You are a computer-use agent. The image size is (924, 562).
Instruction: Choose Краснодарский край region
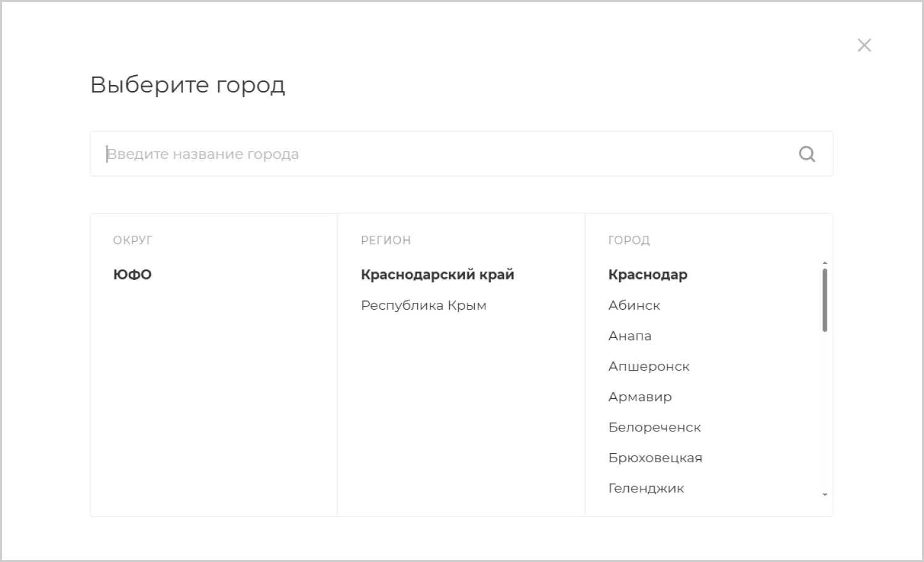coord(437,275)
